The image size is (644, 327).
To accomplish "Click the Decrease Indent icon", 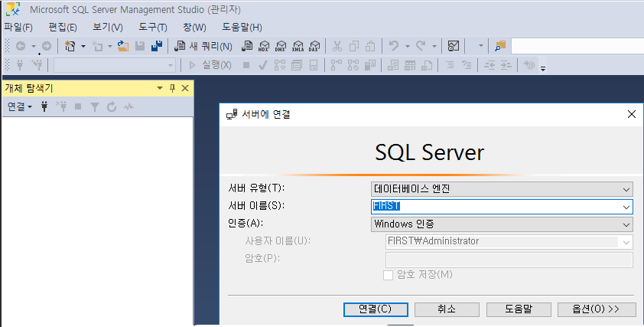I will [x=490, y=65].
